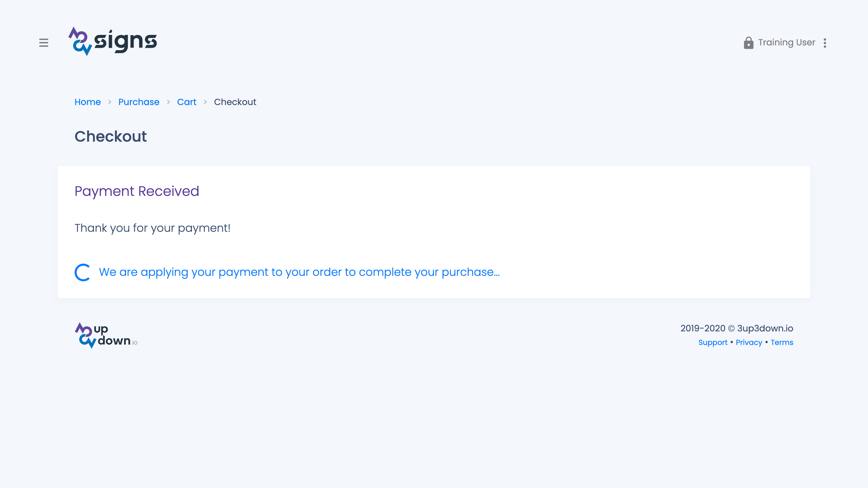868x488 pixels.
Task: Open the Training User account menu
Action: point(787,42)
